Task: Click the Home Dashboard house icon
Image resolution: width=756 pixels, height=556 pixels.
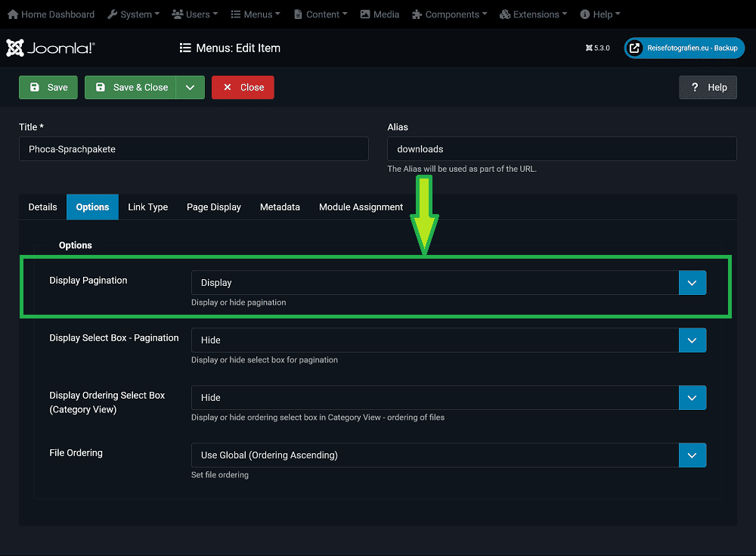Action: coord(13,14)
